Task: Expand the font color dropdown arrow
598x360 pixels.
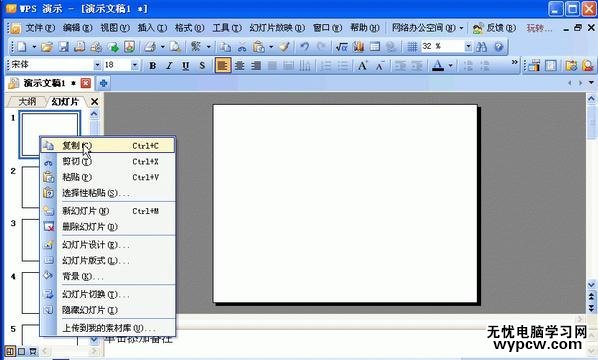Action: 450,66
